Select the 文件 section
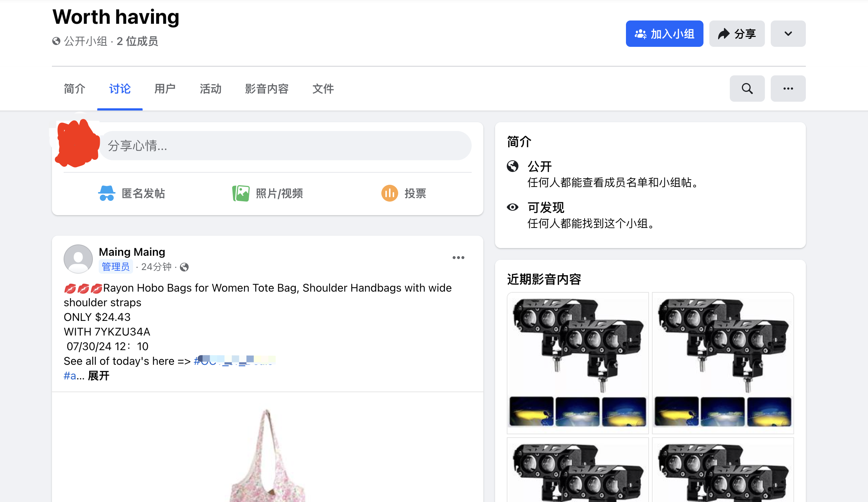 [x=323, y=89]
